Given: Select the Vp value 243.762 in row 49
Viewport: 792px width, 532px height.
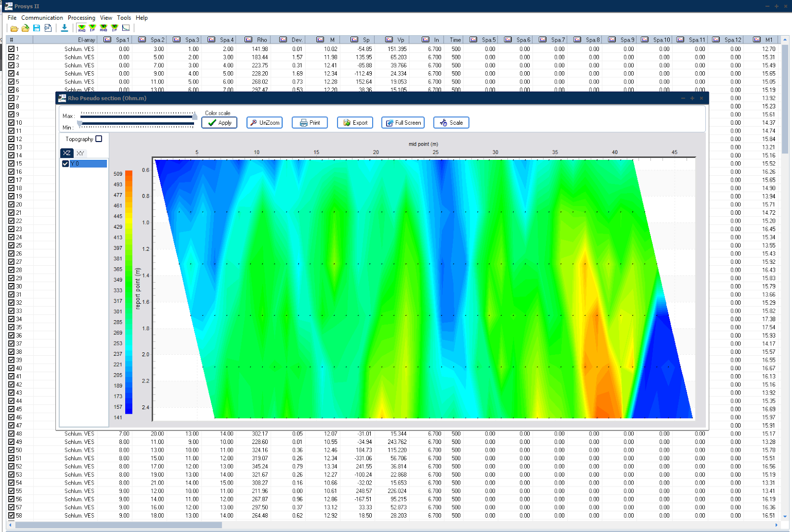Looking at the screenshot, I should click(x=397, y=442).
